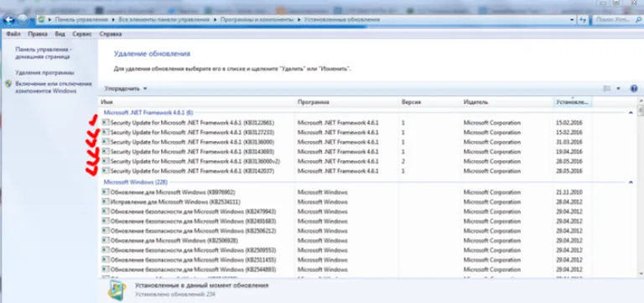
Task: Click the Forward navigation arrow button
Action: [23, 19]
